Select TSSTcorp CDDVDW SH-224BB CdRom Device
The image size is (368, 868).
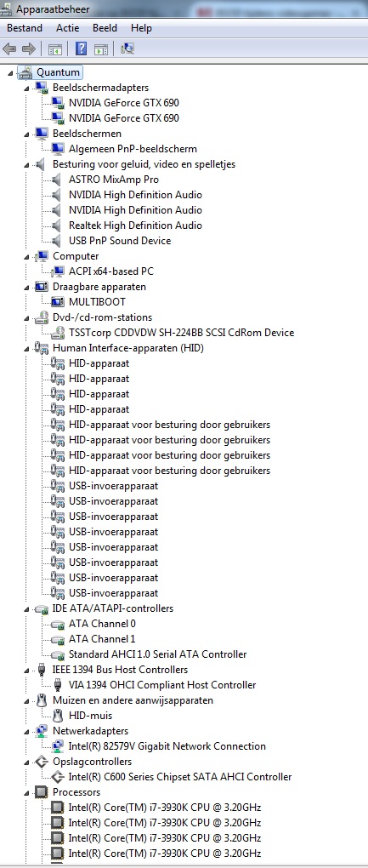pos(181,333)
